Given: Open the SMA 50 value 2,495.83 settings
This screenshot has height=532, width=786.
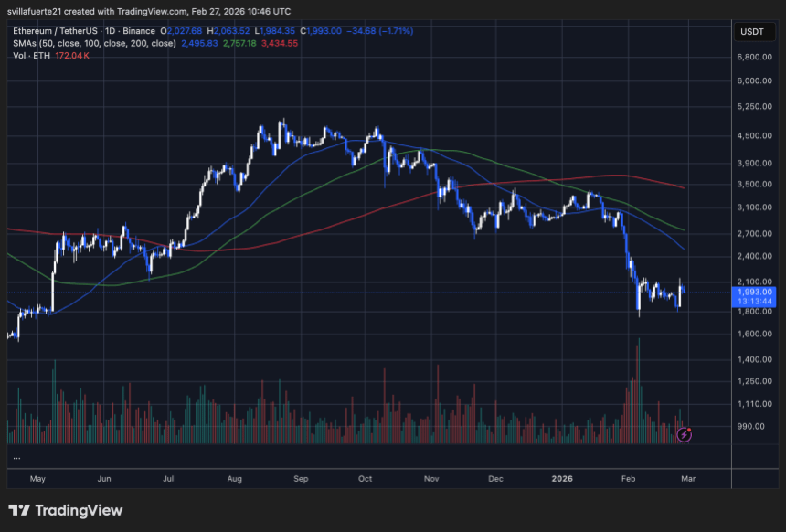Looking at the screenshot, I should (199, 43).
